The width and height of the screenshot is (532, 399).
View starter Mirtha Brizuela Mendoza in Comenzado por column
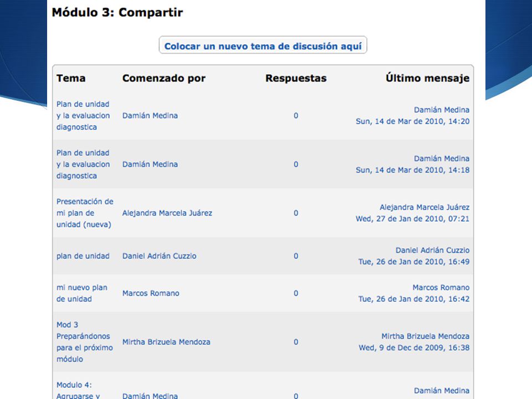(x=166, y=342)
